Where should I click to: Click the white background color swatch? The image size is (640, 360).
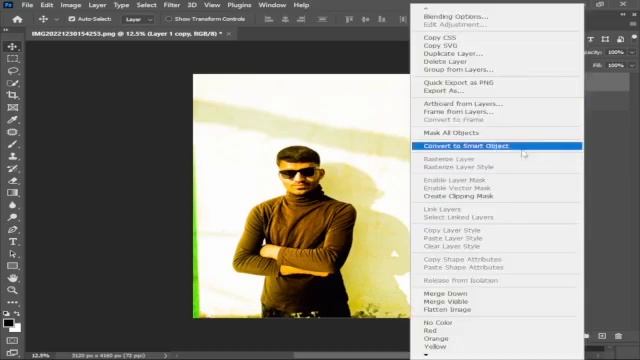17,329
